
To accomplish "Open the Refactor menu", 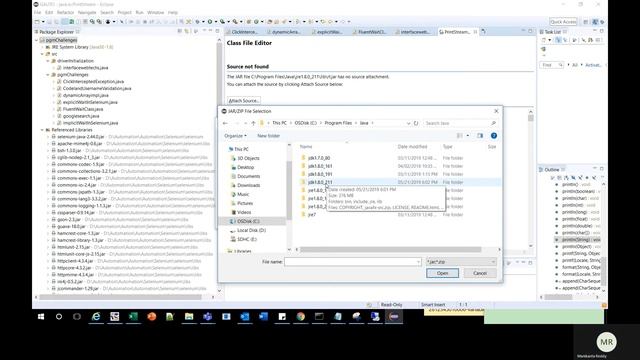I will [65, 13].
